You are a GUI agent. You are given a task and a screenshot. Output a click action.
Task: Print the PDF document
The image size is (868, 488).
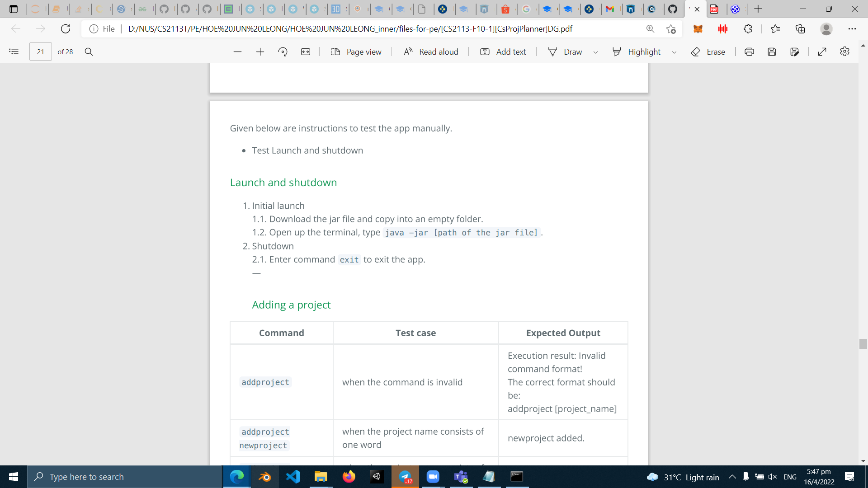point(749,52)
